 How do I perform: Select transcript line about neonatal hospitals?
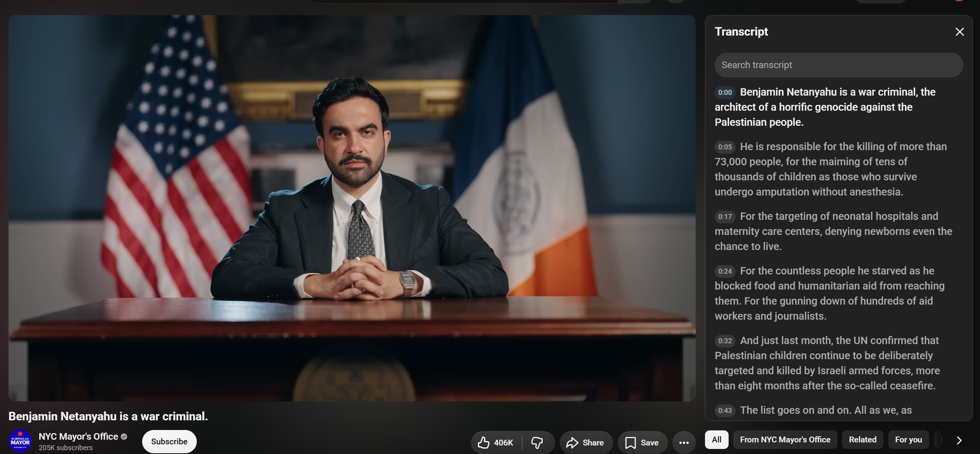click(x=833, y=231)
